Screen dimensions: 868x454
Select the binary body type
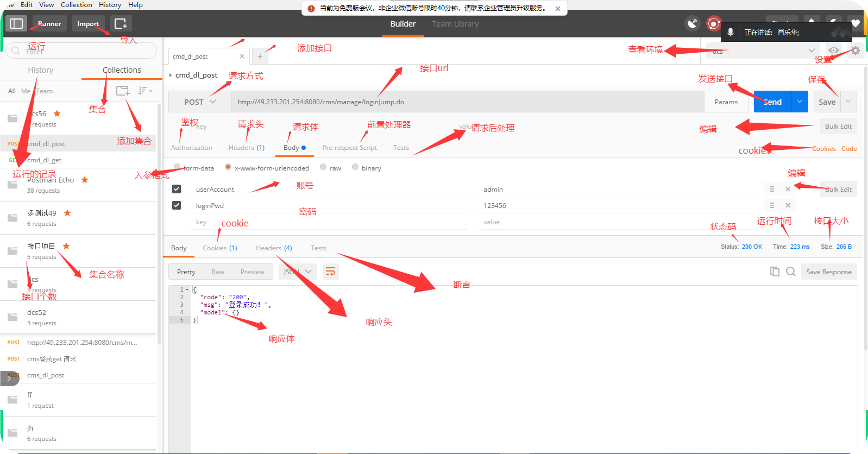(355, 167)
